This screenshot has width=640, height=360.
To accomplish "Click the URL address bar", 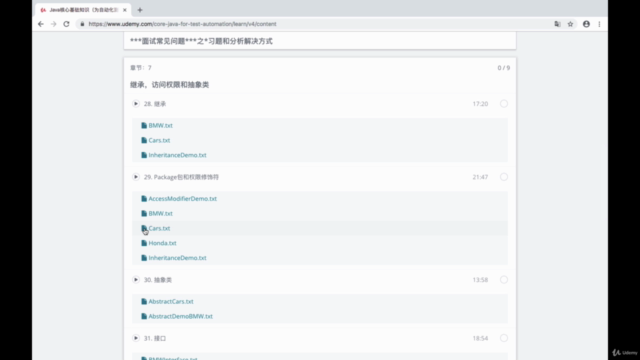I will 314,24.
